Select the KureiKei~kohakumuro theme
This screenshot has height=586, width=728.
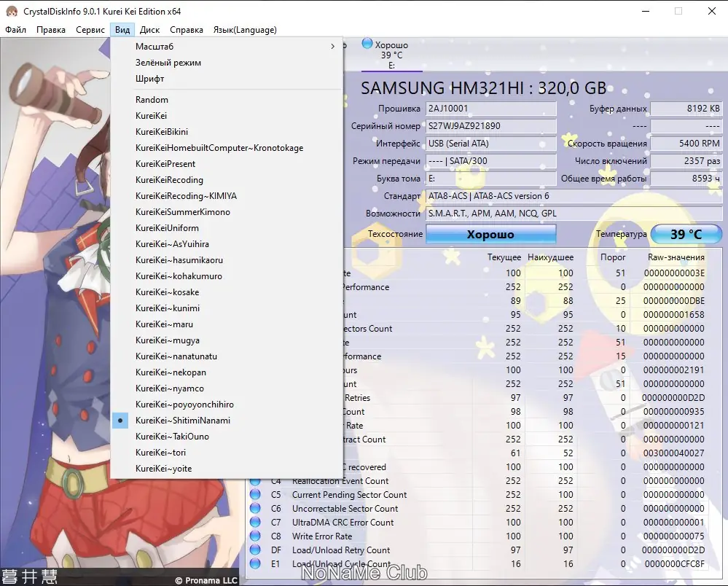pos(227,276)
